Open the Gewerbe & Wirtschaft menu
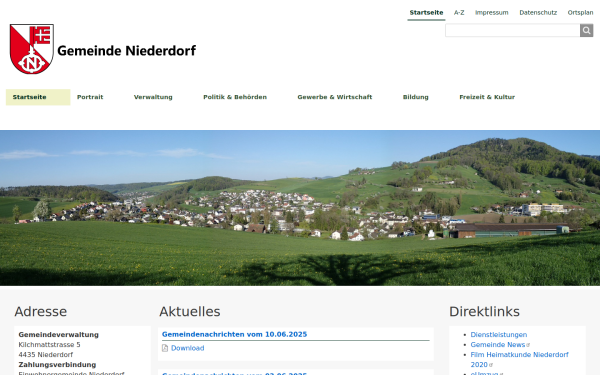Viewport: 600px width, 375px height. click(x=335, y=97)
